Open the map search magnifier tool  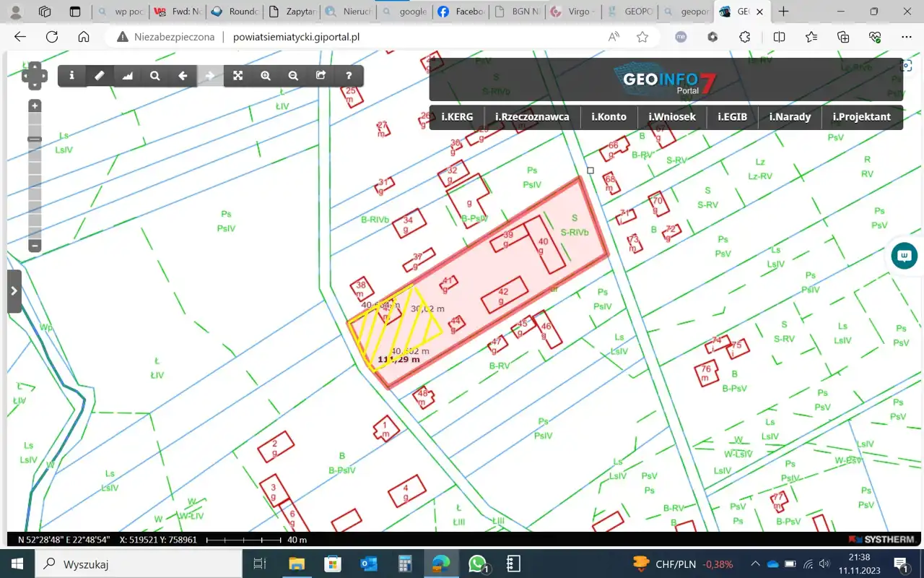[x=155, y=76]
